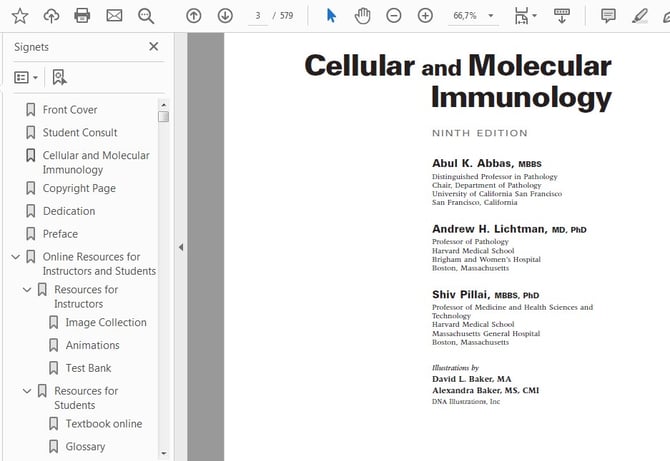Go to previous page arrow
The height and width of the screenshot is (461, 670).
(x=194, y=16)
